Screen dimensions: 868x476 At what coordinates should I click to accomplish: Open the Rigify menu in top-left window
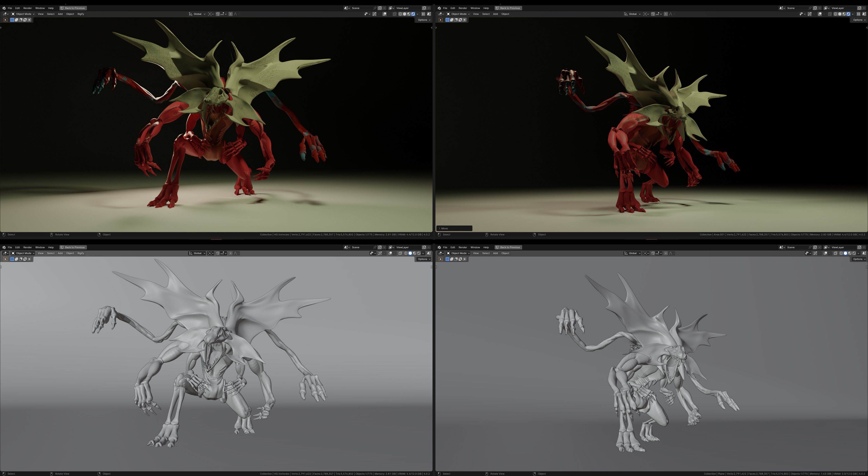tap(80, 14)
